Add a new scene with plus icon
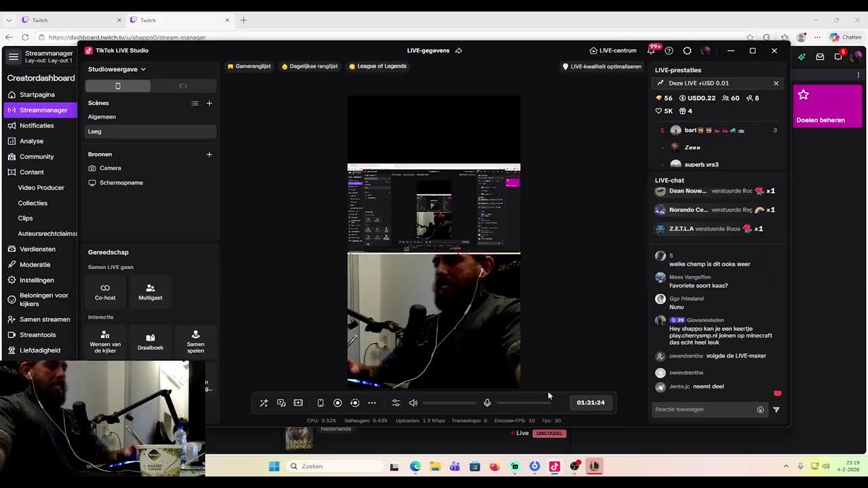 click(209, 103)
